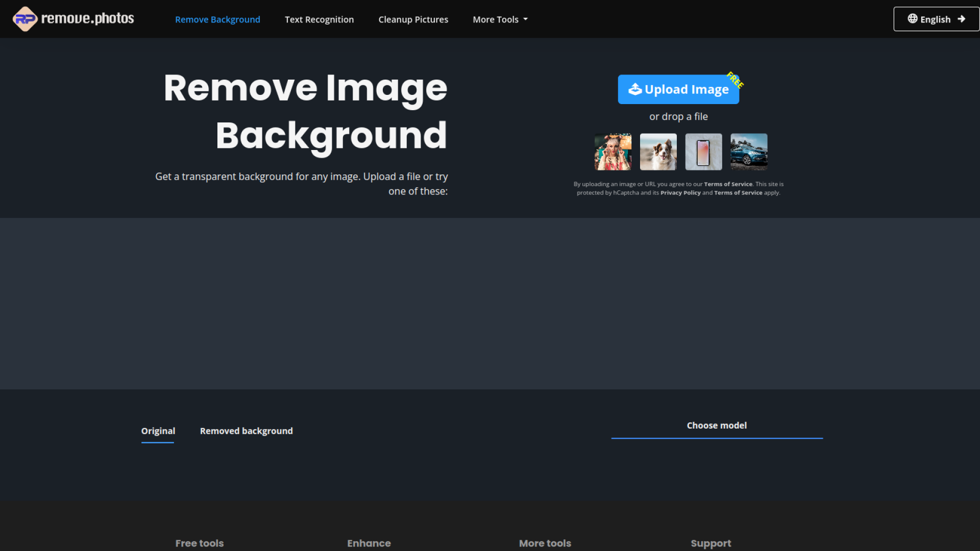Screen dimensions: 980x551
Task: Click the upload cloud icon on Upload Image button
Action: click(634, 89)
